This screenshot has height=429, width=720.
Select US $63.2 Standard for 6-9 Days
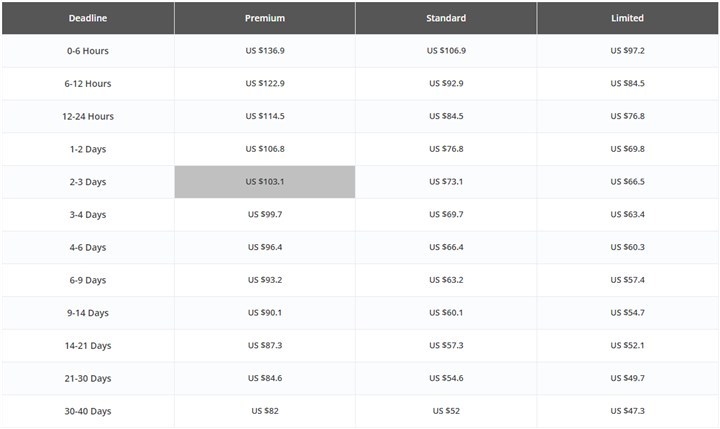tap(446, 280)
